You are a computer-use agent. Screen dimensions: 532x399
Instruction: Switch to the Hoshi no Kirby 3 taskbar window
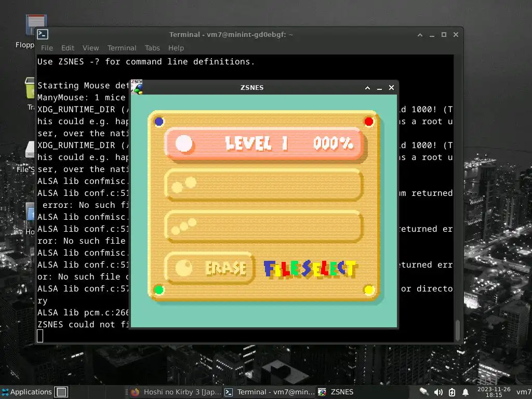pos(176,392)
